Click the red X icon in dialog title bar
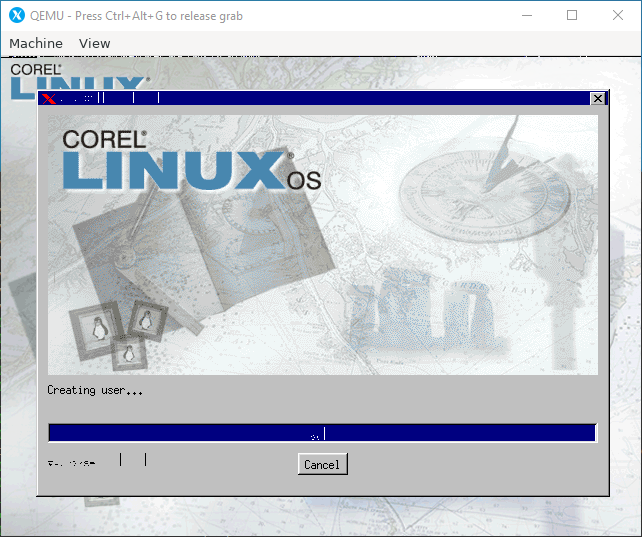The image size is (642, 537). 49,99
